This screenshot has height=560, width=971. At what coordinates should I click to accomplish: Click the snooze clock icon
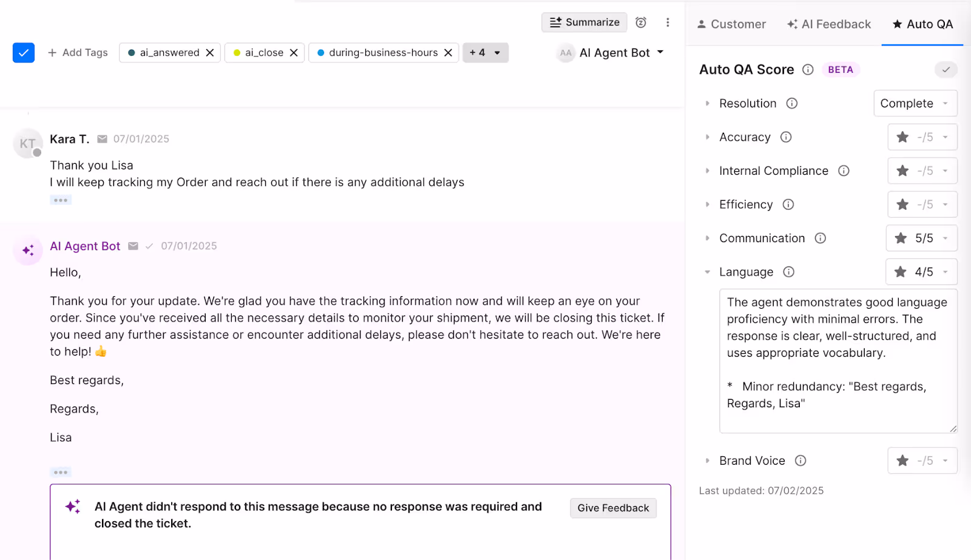point(641,22)
